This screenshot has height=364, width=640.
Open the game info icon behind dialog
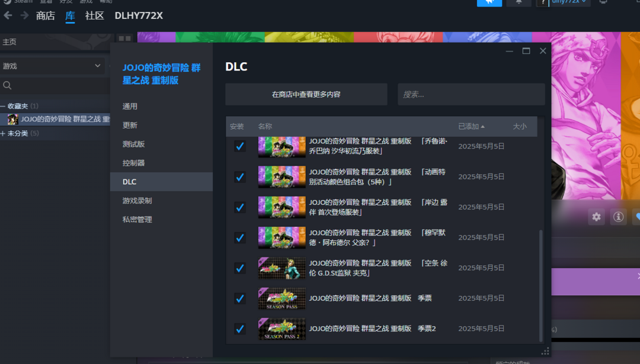pyautogui.click(x=618, y=217)
